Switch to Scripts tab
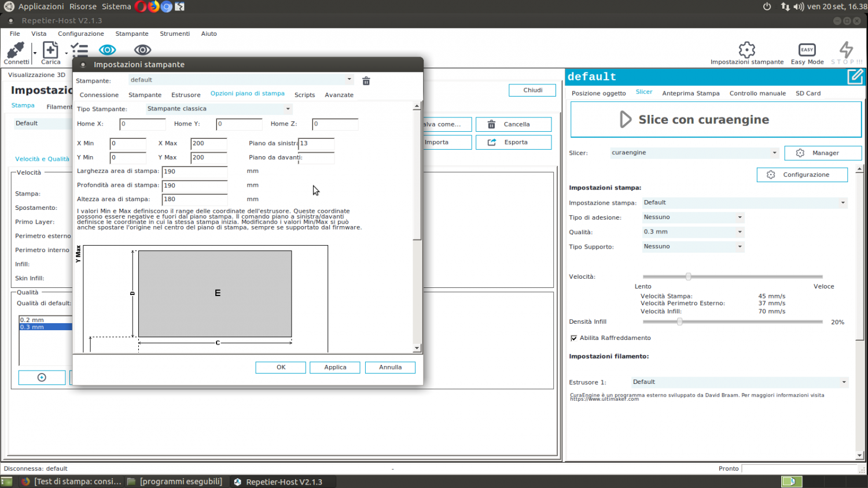Viewport: 868px width, 488px height. pos(304,95)
